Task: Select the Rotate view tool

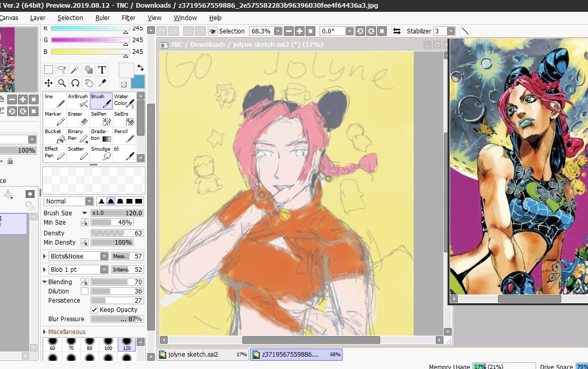Action: tap(75, 83)
